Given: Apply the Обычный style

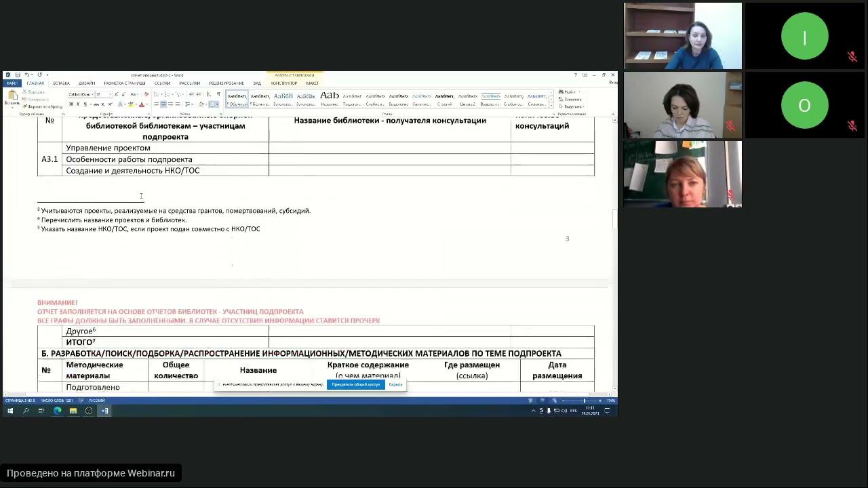Looking at the screenshot, I should pos(237,100).
